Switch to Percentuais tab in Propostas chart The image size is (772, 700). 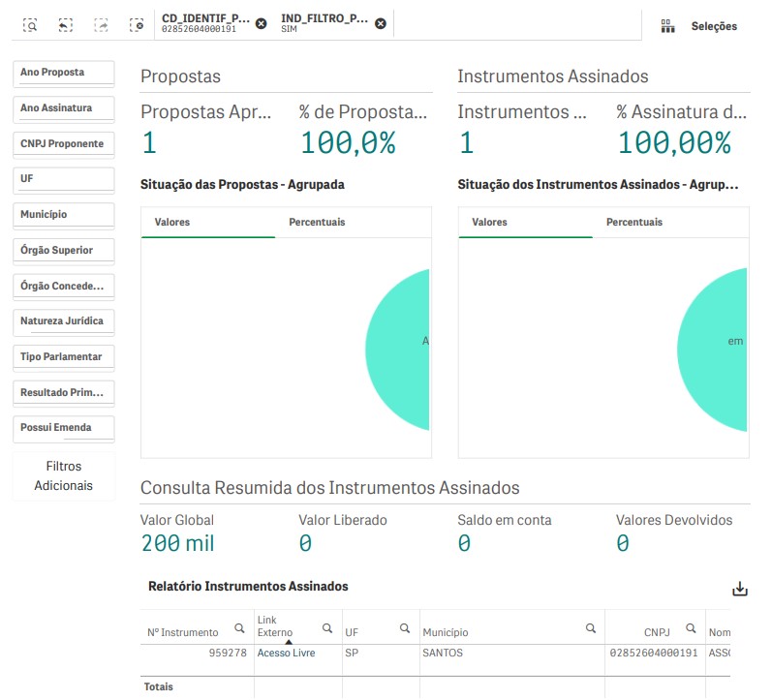pyautogui.click(x=317, y=222)
